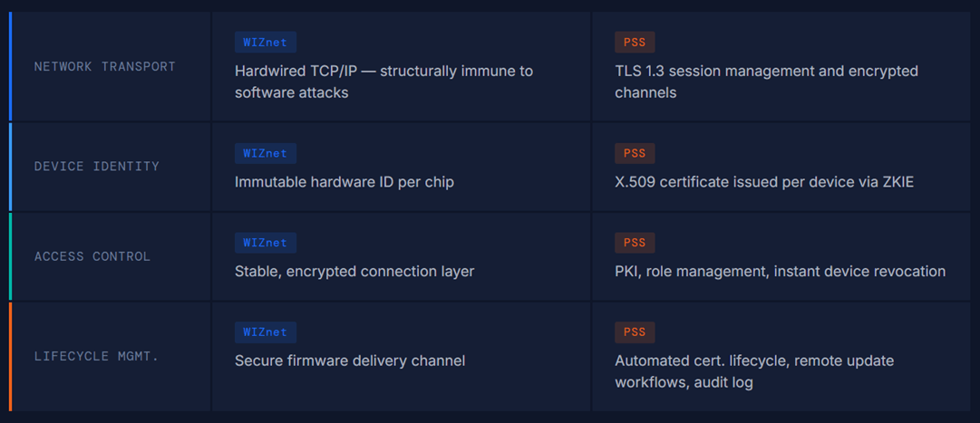Click "Secure firmware delivery channel" text
The height and width of the screenshot is (423, 980).
tap(350, 361)
